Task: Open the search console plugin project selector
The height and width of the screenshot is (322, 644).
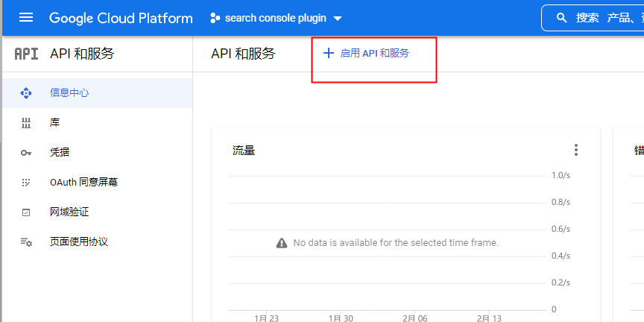Action: tap(276, 18)
